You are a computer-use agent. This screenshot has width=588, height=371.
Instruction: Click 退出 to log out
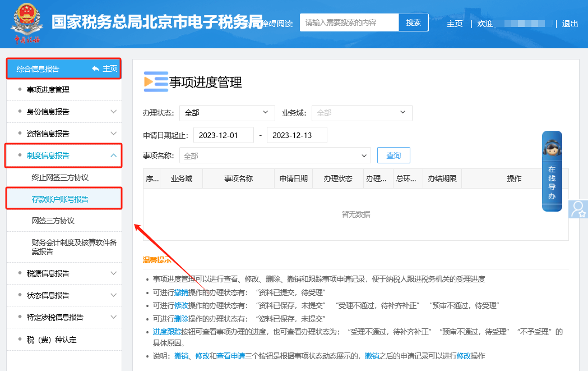click(570, 24)
